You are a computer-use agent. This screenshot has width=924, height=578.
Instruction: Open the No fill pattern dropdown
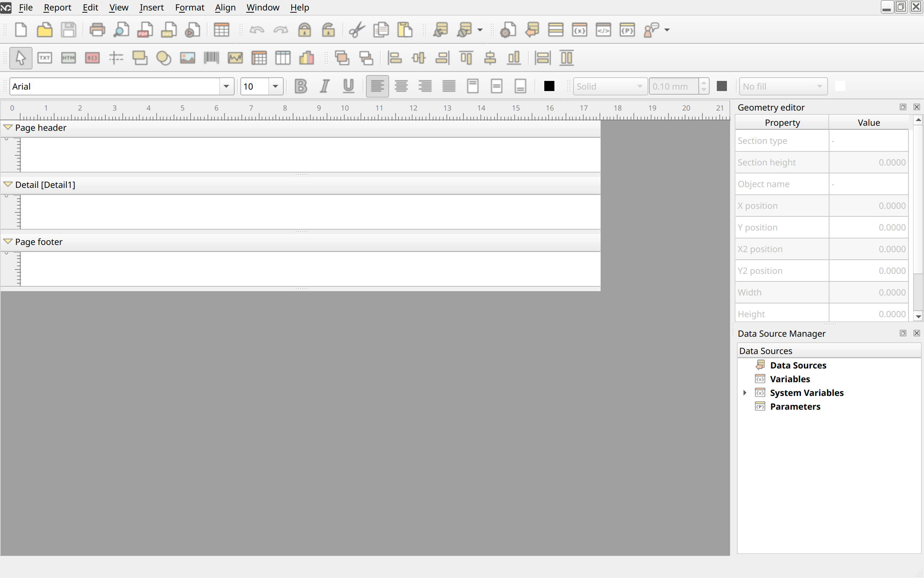(783, 86)
